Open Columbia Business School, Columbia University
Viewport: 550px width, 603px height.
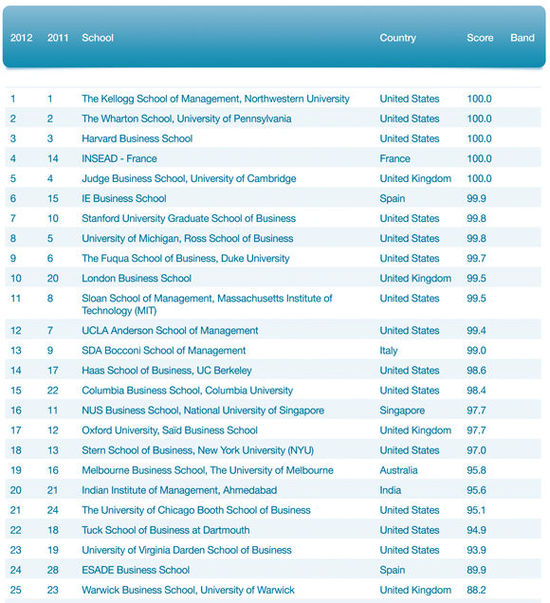point(187,391)
